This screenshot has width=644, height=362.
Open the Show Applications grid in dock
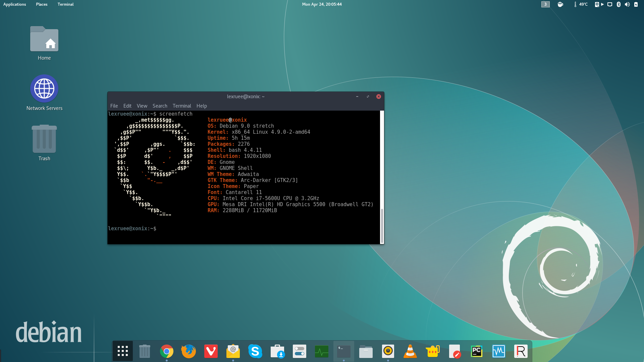click(x=122, y=351)
